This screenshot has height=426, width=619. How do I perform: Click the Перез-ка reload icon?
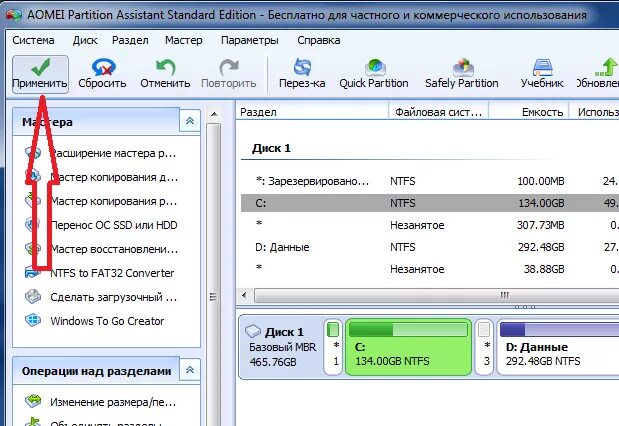coord(302,67)
